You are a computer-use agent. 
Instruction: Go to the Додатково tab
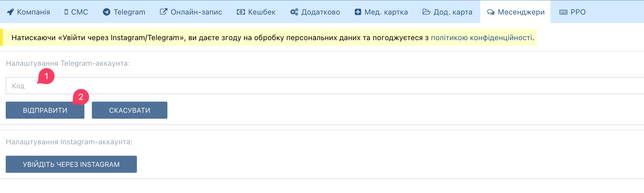point(321,12)
